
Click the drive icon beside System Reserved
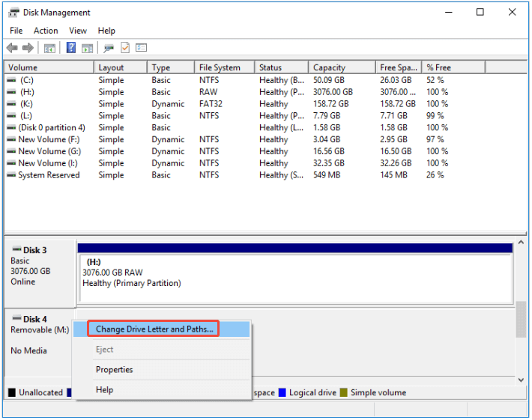[11, 175]
